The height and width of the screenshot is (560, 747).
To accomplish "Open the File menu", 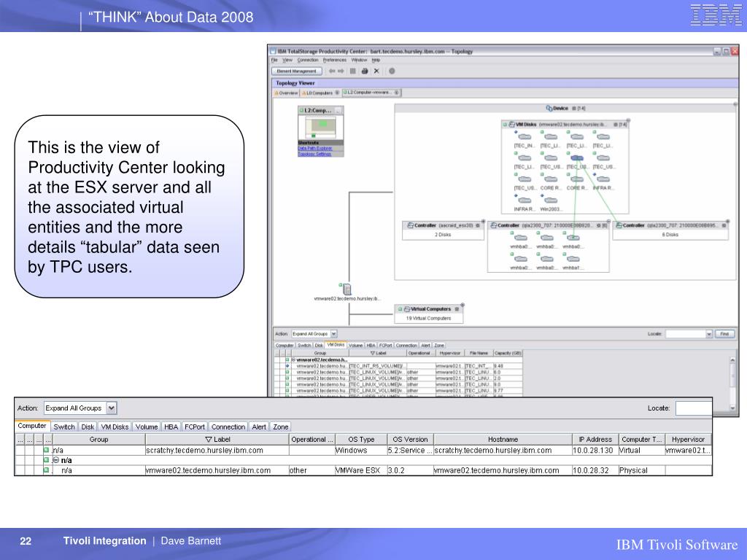I will click(x=274, y=60).
